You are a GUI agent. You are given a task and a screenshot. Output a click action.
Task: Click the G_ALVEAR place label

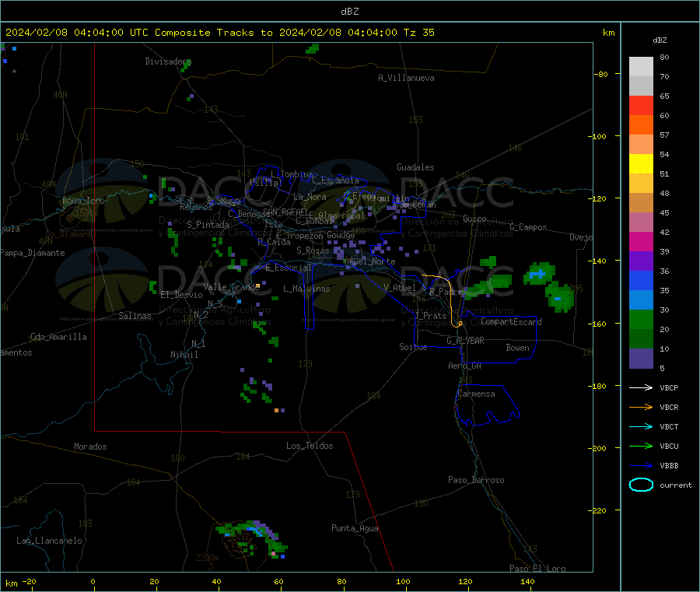465,341
